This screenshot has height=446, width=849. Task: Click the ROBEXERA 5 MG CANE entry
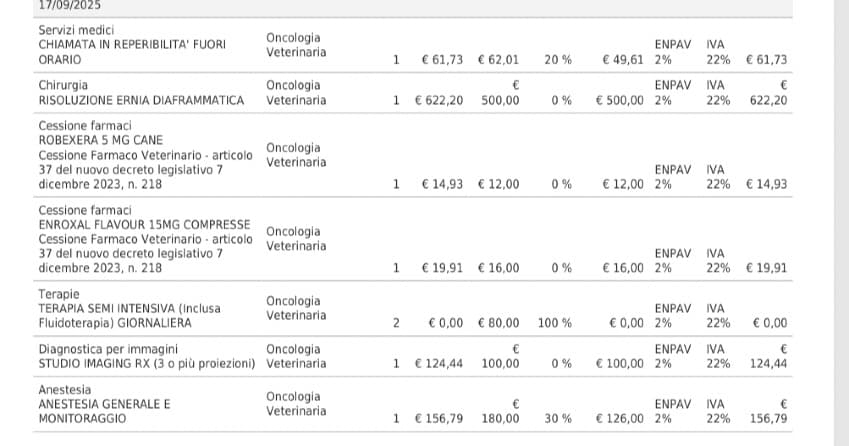tap(101, 140)
